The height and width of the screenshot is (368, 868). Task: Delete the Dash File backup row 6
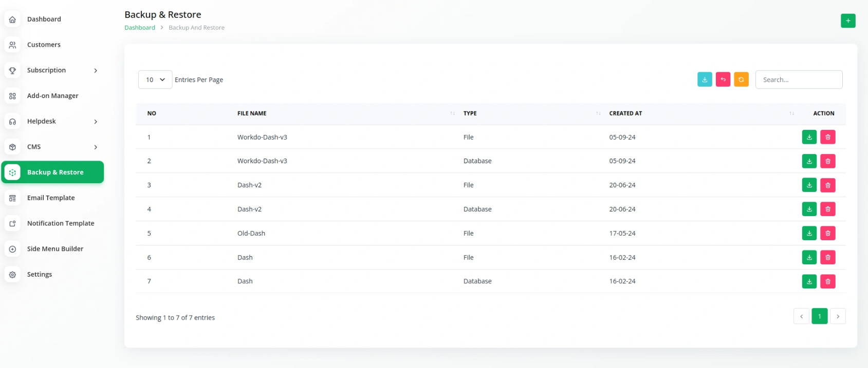828,257
